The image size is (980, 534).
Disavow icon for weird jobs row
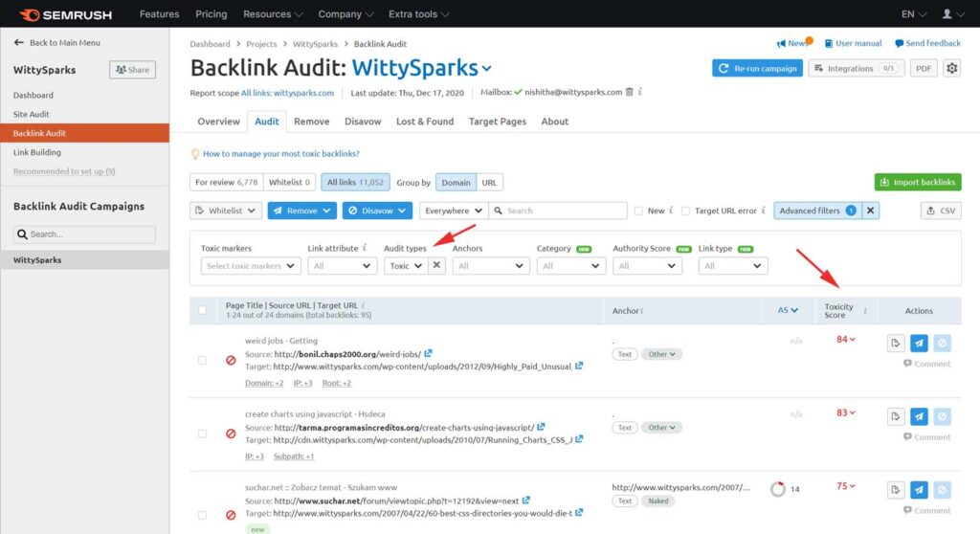[942, 343]
